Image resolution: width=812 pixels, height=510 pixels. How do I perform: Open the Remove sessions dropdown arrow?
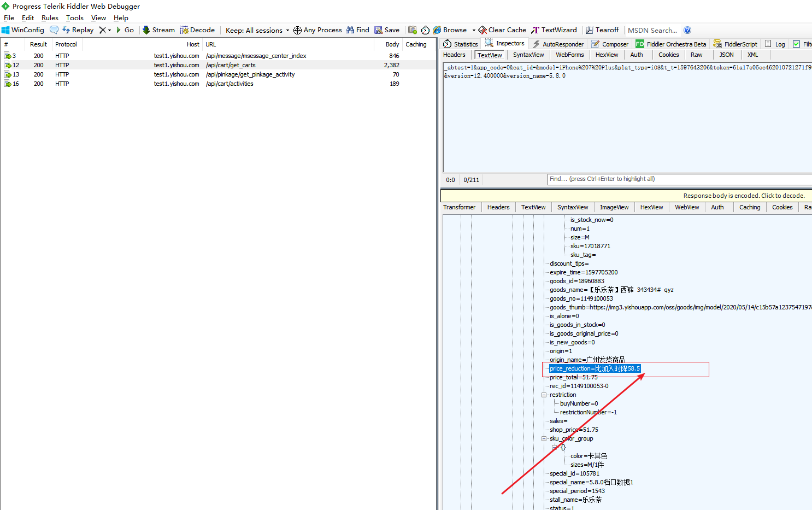pos(109,31)
